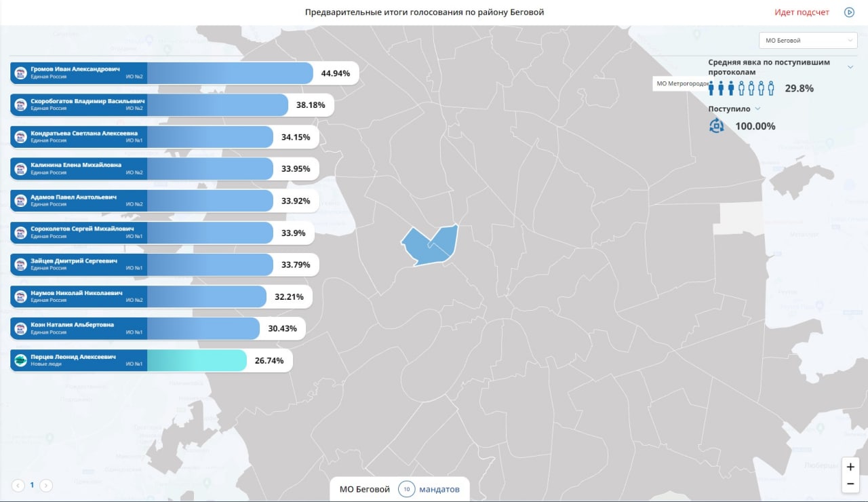This screenshot has height=502, width=868.
Task: Open candidate Скоробогатов Владимир Васильевич row
Action: tap(172, 105)
